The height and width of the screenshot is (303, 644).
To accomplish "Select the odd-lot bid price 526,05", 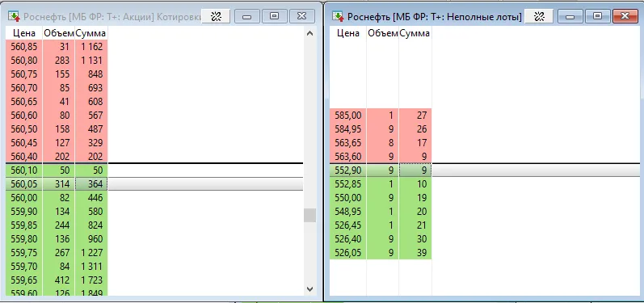I will (348, 253).
